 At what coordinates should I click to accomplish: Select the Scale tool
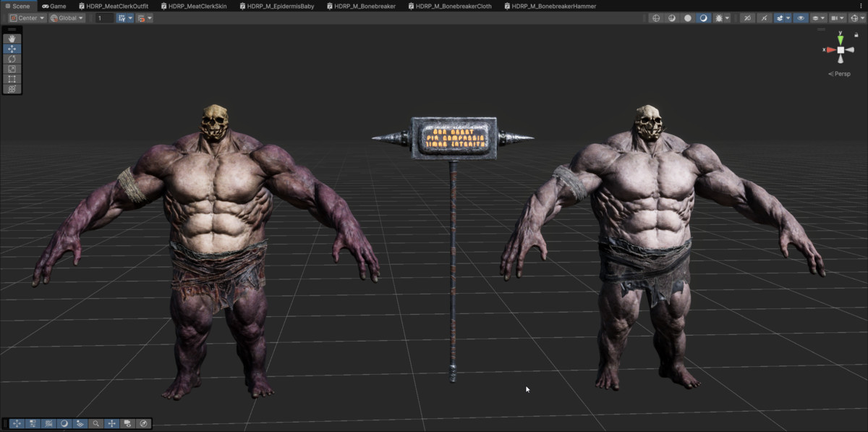coord(12,69)
